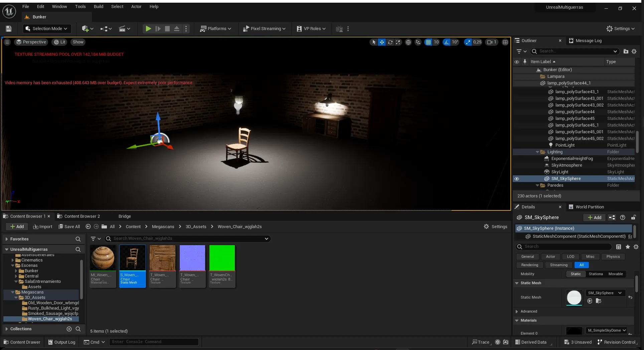Show only favorite properties star icon

[628, 246]
